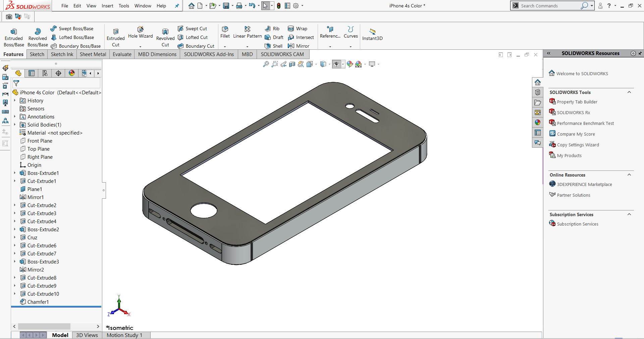Pin the SOLIDWORKS menu bar

[x=177, y=6]
